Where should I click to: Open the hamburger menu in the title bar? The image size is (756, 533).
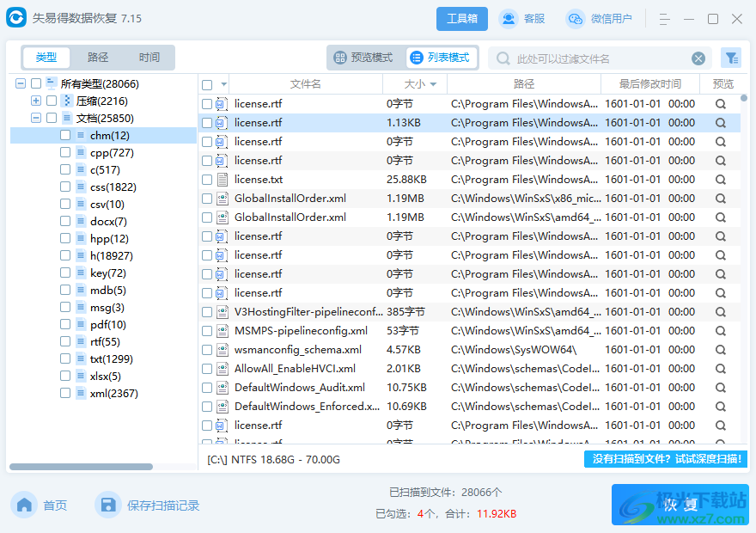[x=664, y=18]
